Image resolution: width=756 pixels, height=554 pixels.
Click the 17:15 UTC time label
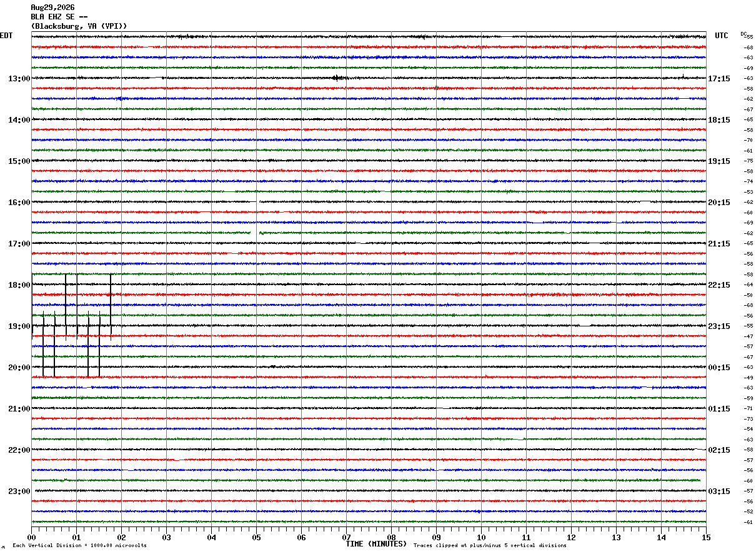click(x=719, y=79)
